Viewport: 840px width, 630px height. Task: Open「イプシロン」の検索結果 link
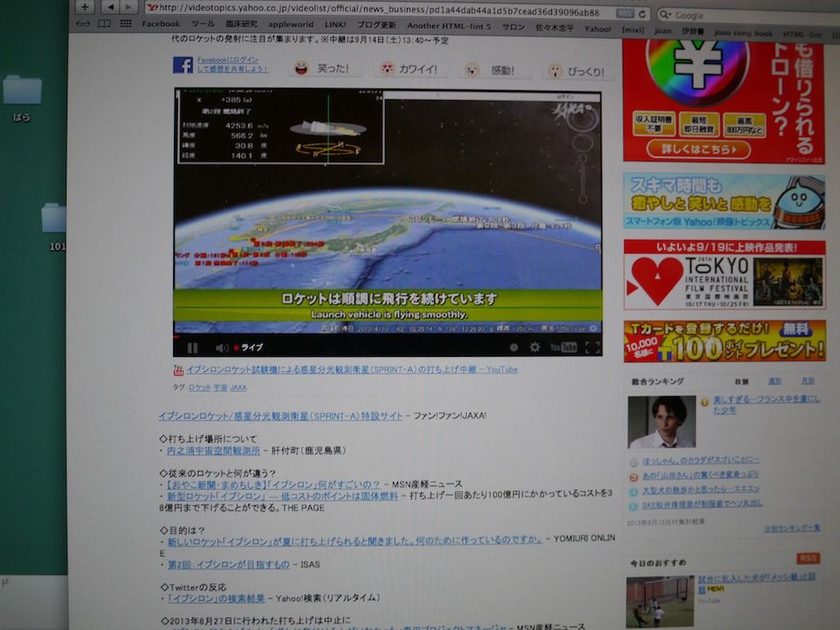[216, 598]
